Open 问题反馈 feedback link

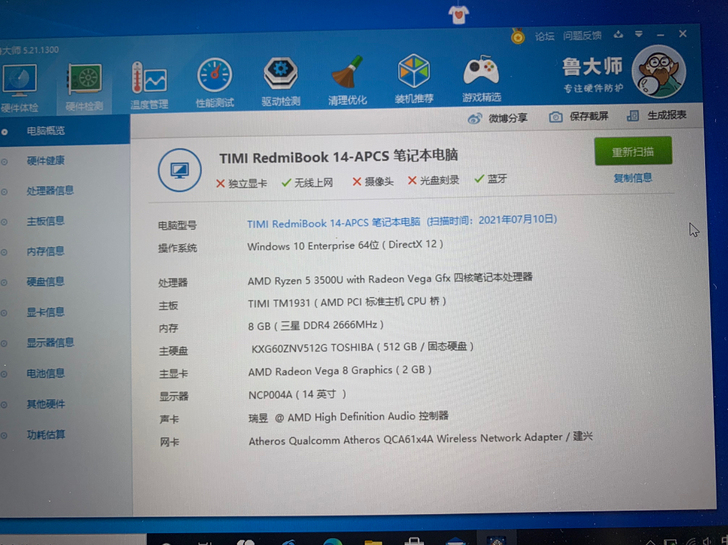click(582, 35)
